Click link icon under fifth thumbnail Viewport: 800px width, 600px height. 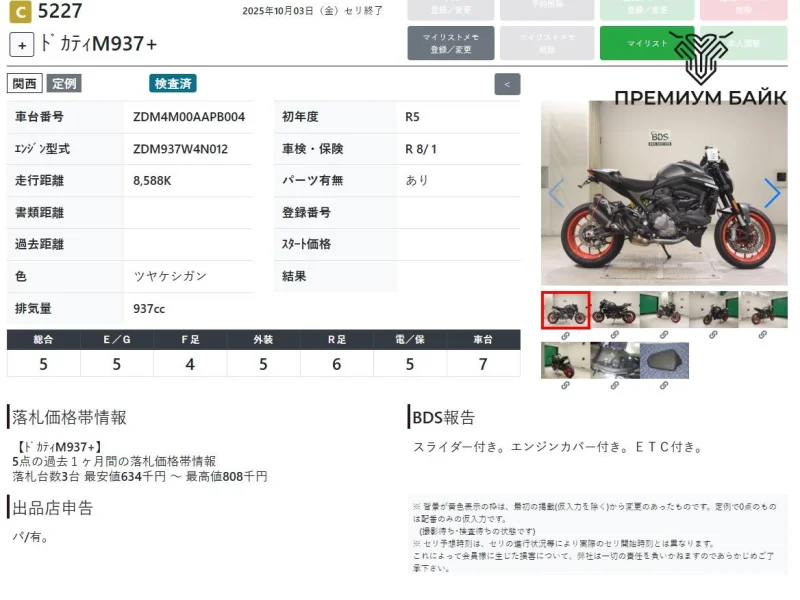click(762, 335)
